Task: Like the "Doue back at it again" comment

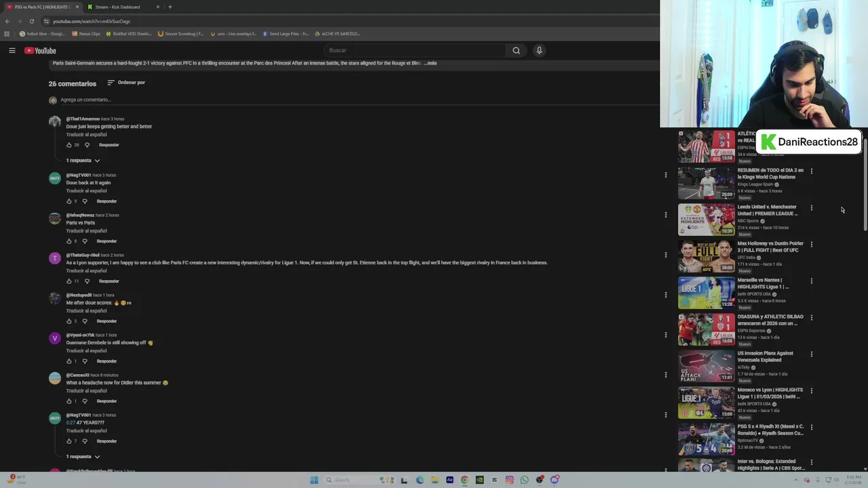Action: point(68,201)
